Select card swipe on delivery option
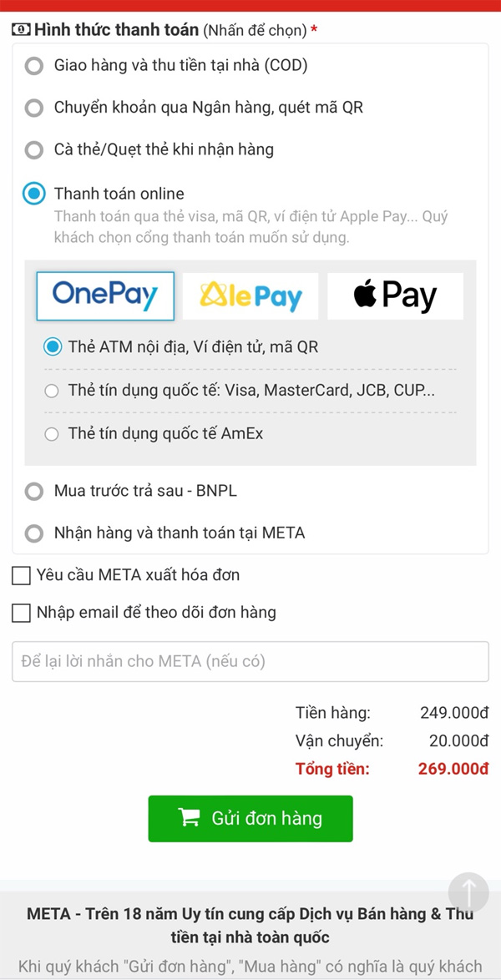 point(34,150)
